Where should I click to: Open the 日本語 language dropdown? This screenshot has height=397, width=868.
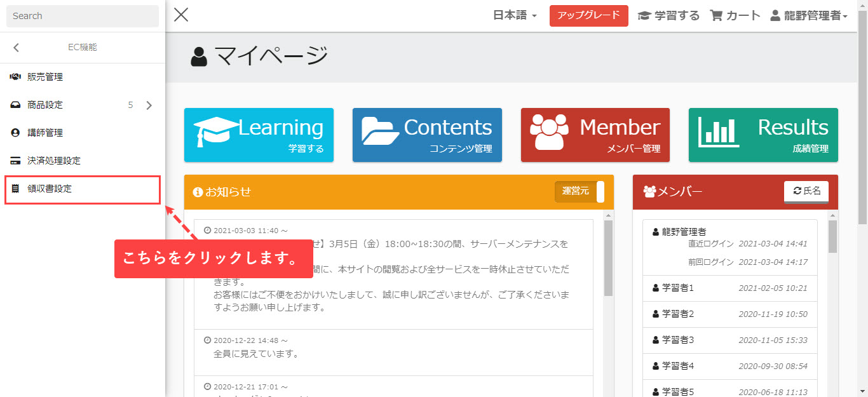point(515,16)
